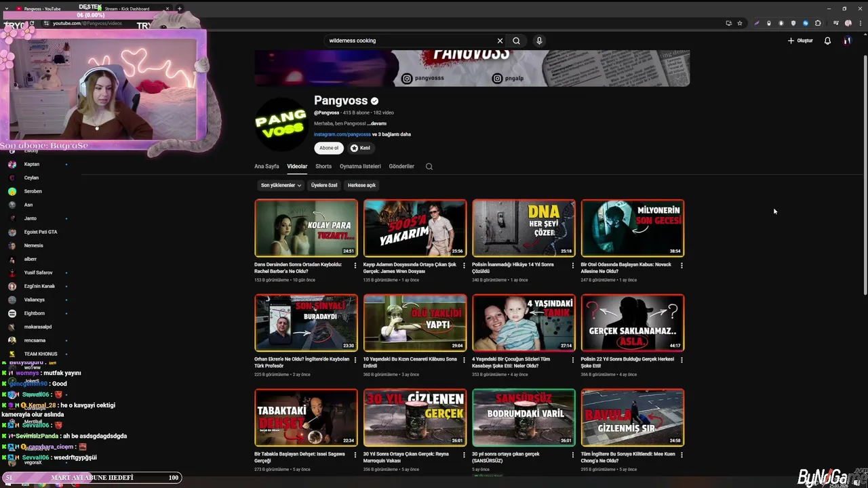868x488 pixels.
Task: Filter videos by Herkese açık
Action: (361, 185)
